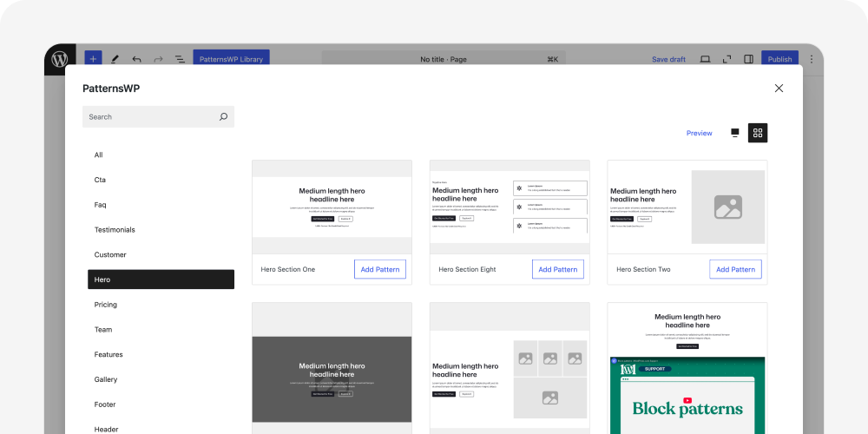Click the 'Hero Section Two' label
Viewport: 868px width, 434px height.
pos(643,270)
